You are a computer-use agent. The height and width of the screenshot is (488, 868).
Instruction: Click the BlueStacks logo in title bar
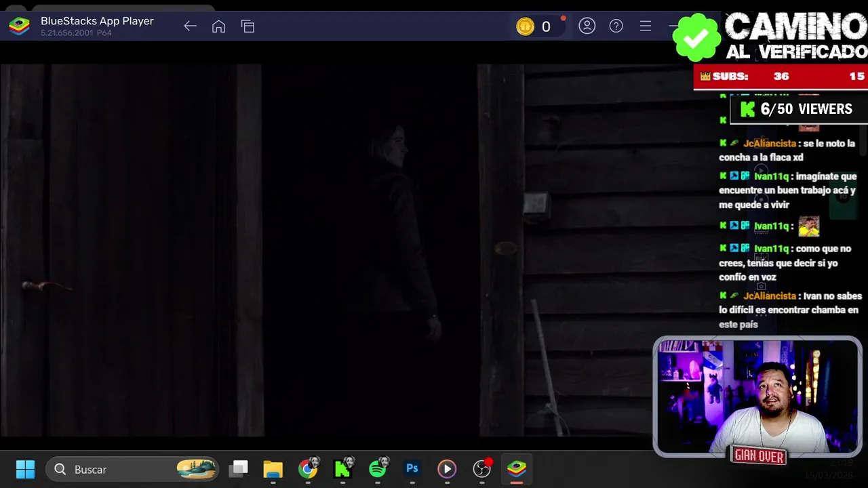(19, 26)
